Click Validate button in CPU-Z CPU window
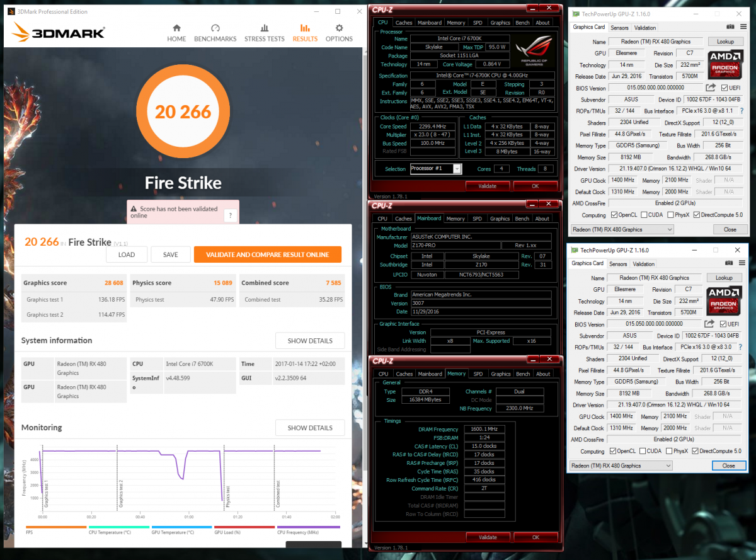 488,186
